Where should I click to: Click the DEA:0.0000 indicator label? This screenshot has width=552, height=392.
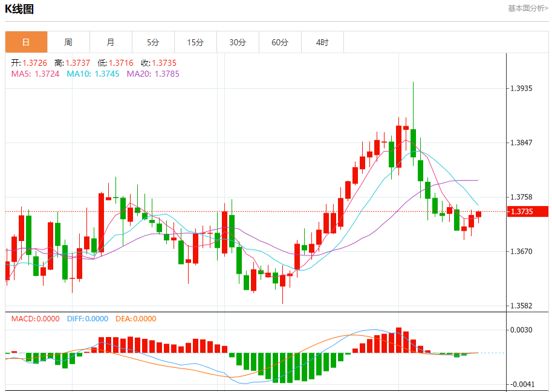click(x=136, y=319)
